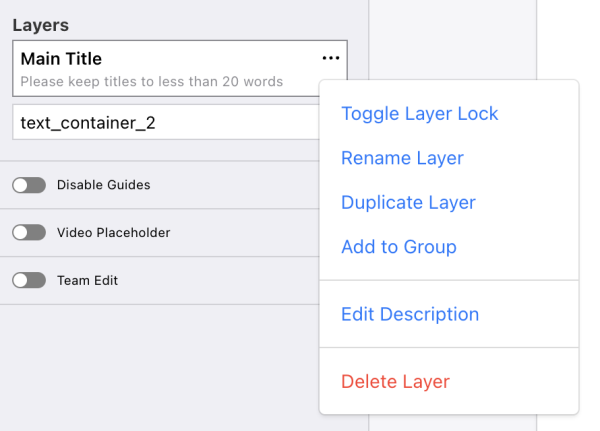Enable the Video Placeholder switch
This screenshot has height=431, width=600.
(29, 232)
